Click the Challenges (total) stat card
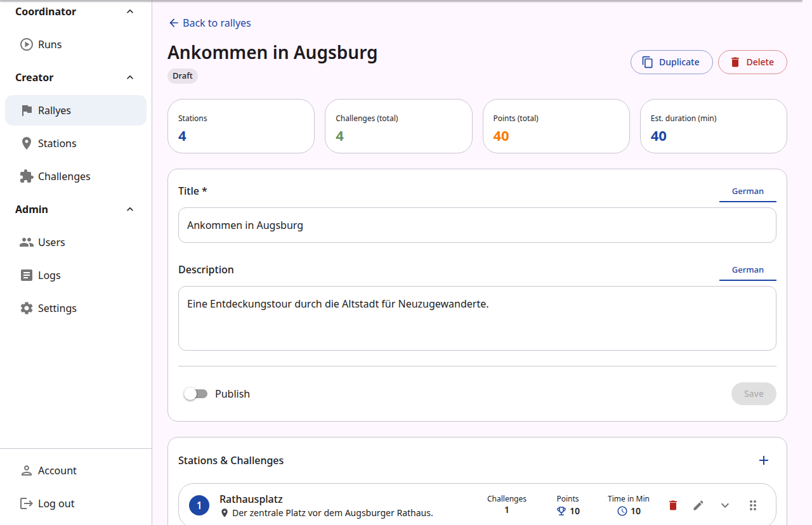The image size is (812, 525). 398,126
